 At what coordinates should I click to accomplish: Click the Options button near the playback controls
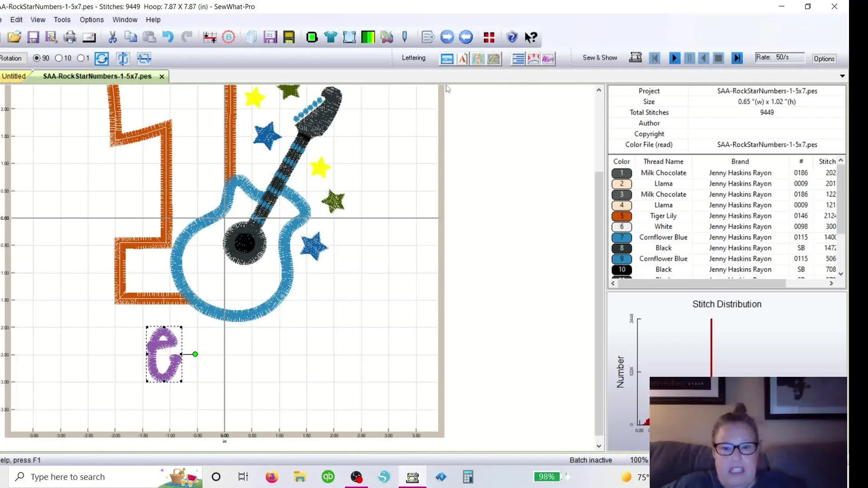pyautogui.click(x=824, y=59)
